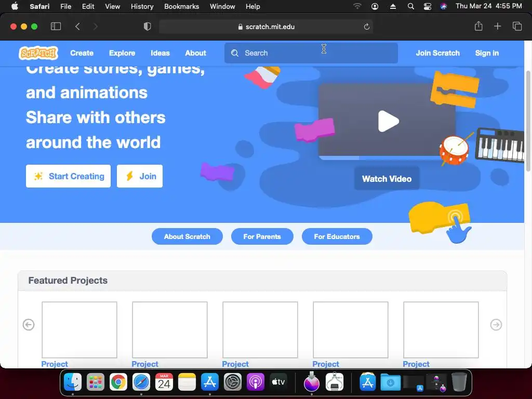Click the Watch Video button

[387, 179]
